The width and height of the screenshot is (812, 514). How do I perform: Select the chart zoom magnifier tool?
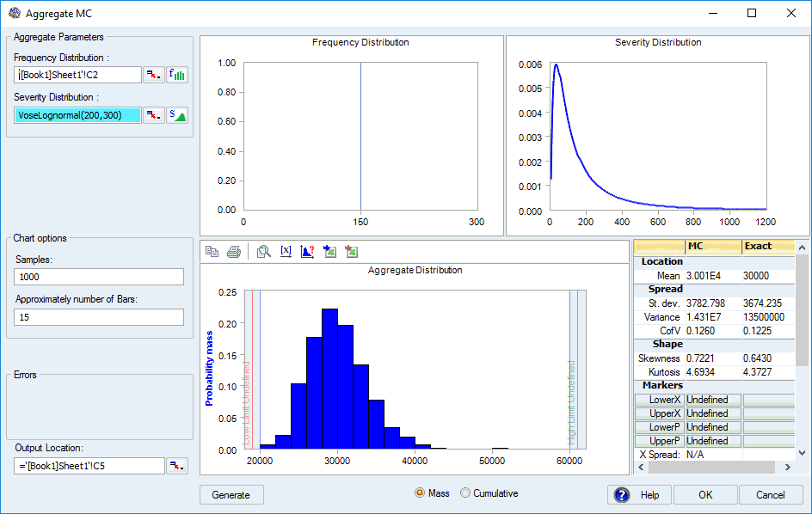265,251
